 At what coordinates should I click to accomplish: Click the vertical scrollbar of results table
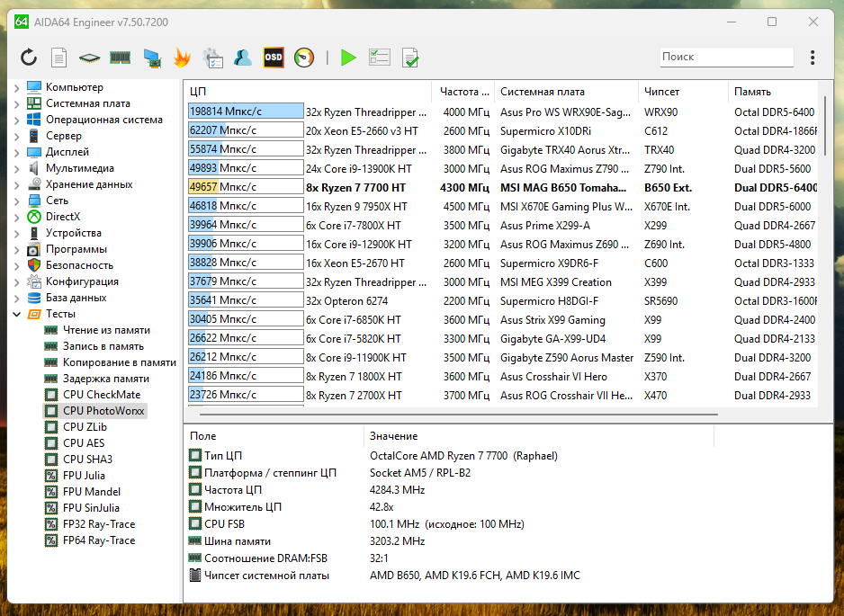825,127
